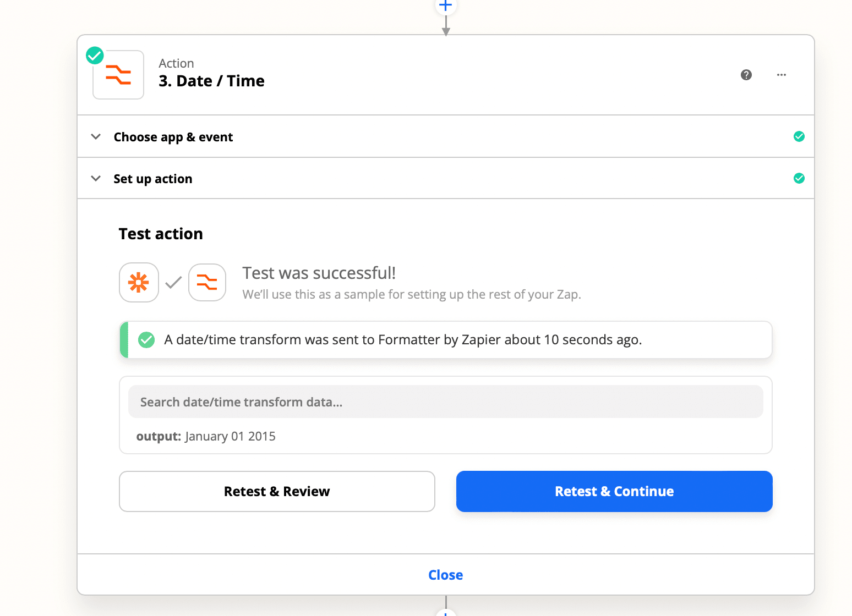Click the plus icon above the step
852x616 pixels.
click(445, 5)
